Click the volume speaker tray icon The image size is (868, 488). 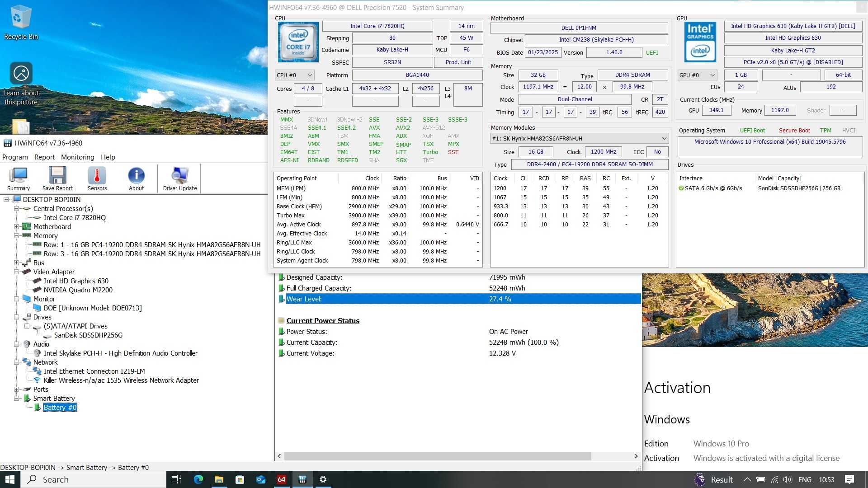[788, 479]
